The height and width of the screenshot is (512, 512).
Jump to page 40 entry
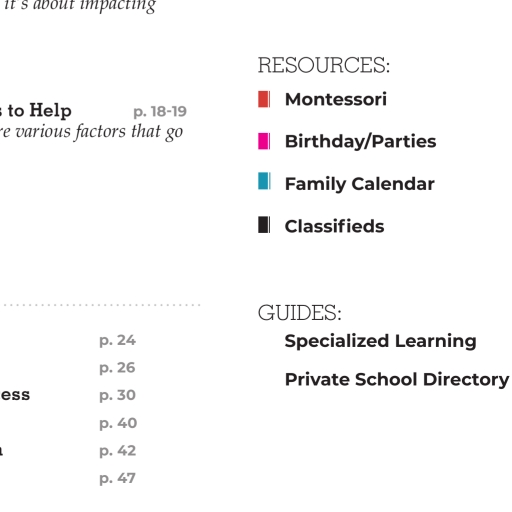tap(118, 424)
